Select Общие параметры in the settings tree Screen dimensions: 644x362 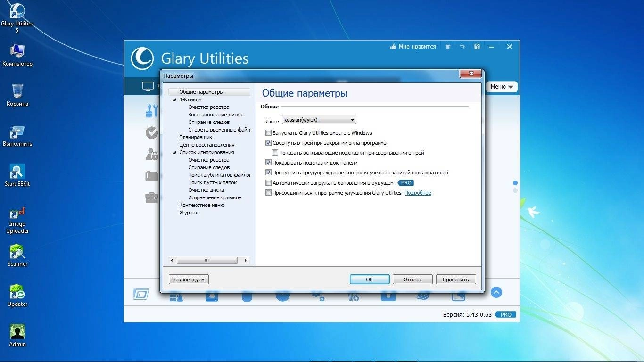pyautogui.click(x=201, y=92)
